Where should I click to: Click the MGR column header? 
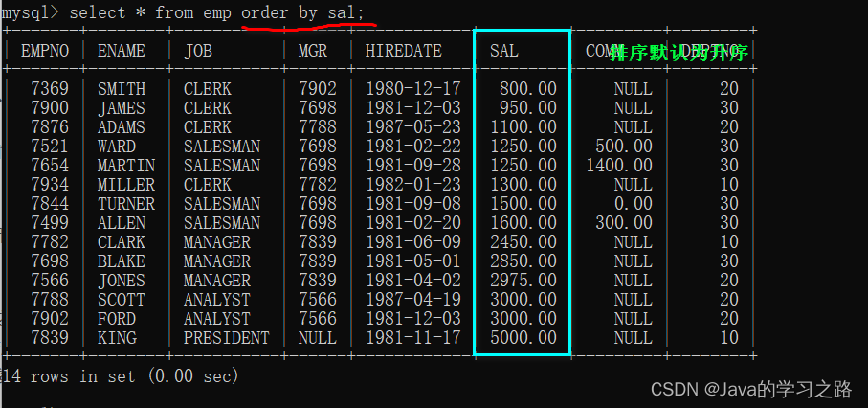pos(312,51)
